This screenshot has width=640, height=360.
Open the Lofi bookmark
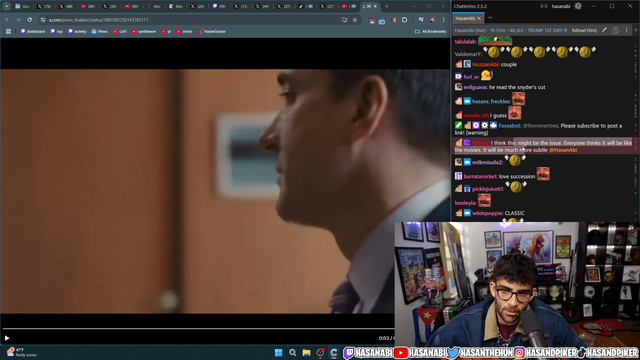(120, 31)
